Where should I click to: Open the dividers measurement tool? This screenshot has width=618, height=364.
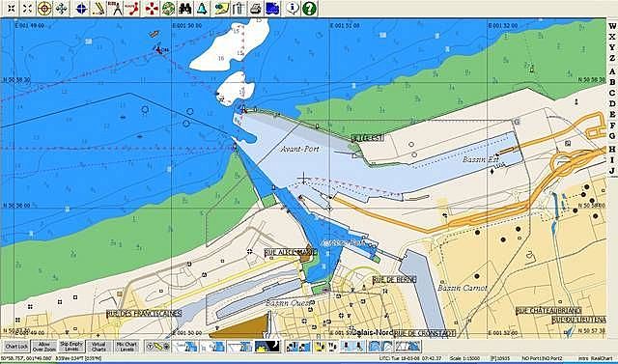click(x=116, y=8)
